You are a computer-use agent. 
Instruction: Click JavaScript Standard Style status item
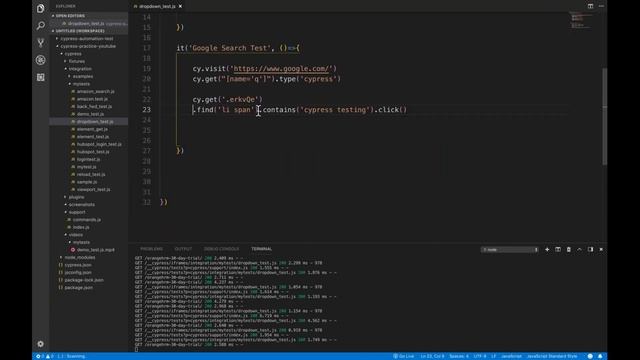tap(552, 356)
